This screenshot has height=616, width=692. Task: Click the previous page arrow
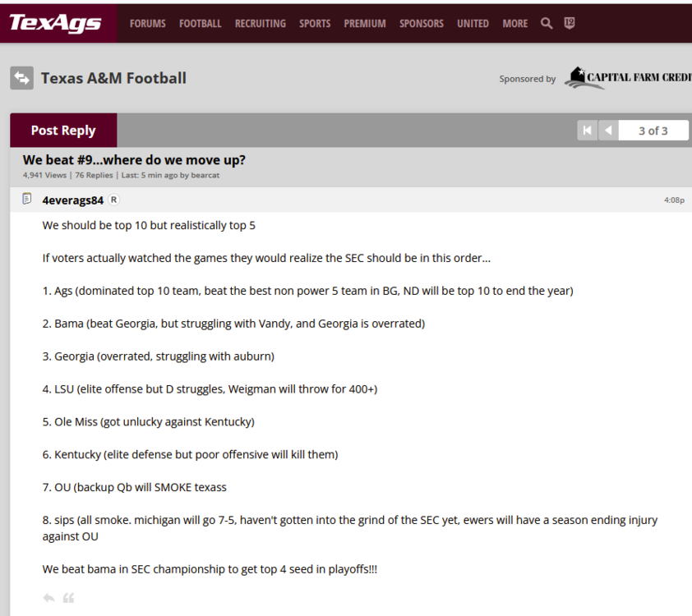pyautogui.click(x=607, y=130)
